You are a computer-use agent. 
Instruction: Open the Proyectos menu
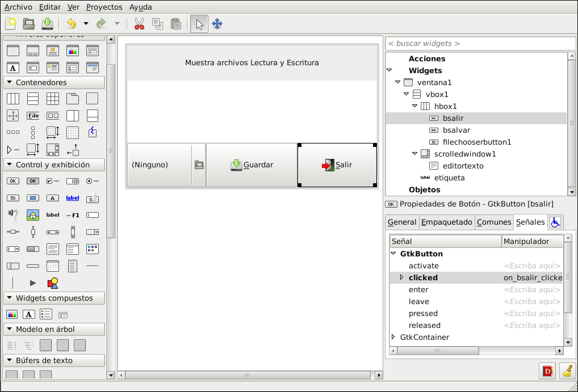104,7
